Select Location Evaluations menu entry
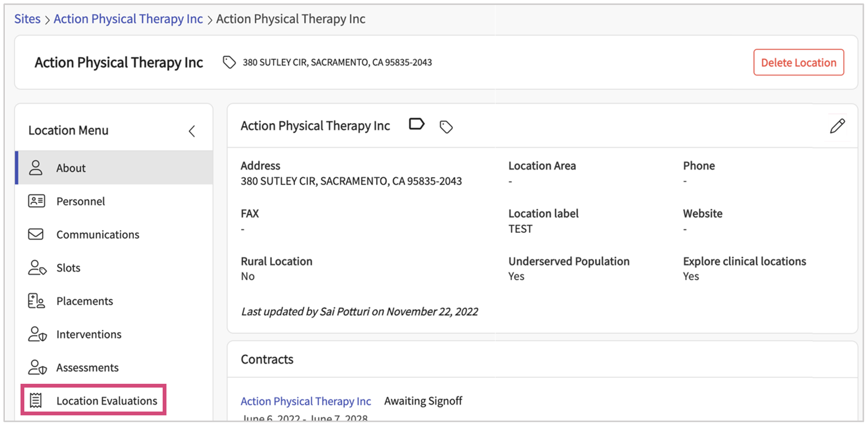The height and width of the screenshot is (426, 868). (x=107, y=401)
